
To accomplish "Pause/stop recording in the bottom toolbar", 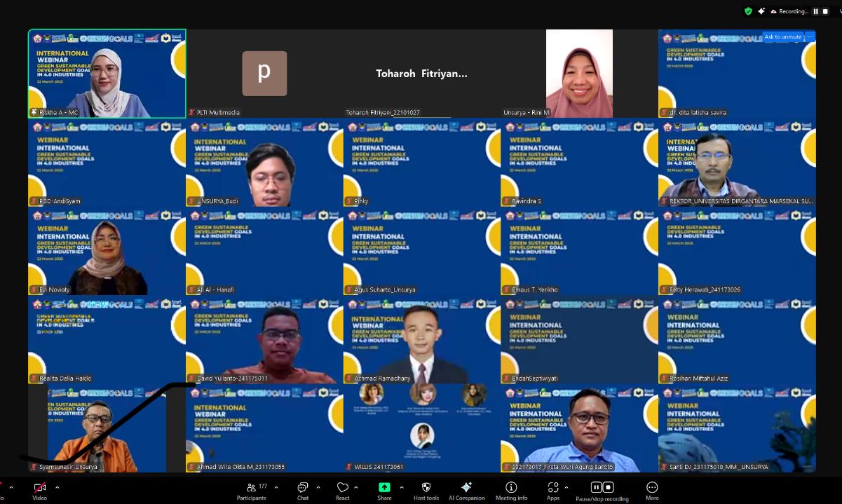I will point(602,488).
